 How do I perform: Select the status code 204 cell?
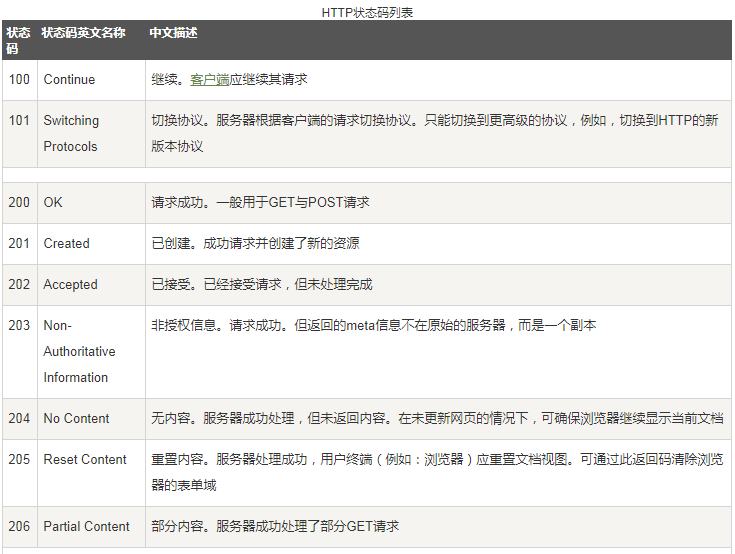(20, 419)
